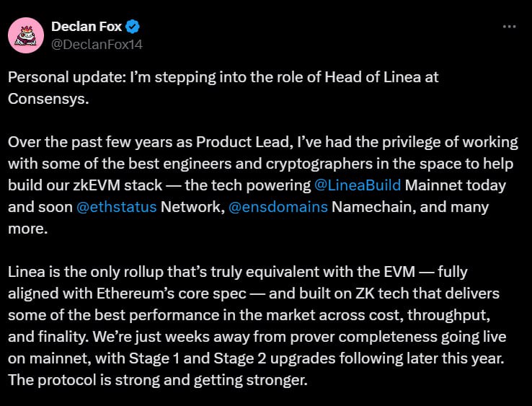This screenshot has width=532, height=406.
Task: Visit the @LineaBuild mention
Action: pos(358,185)
